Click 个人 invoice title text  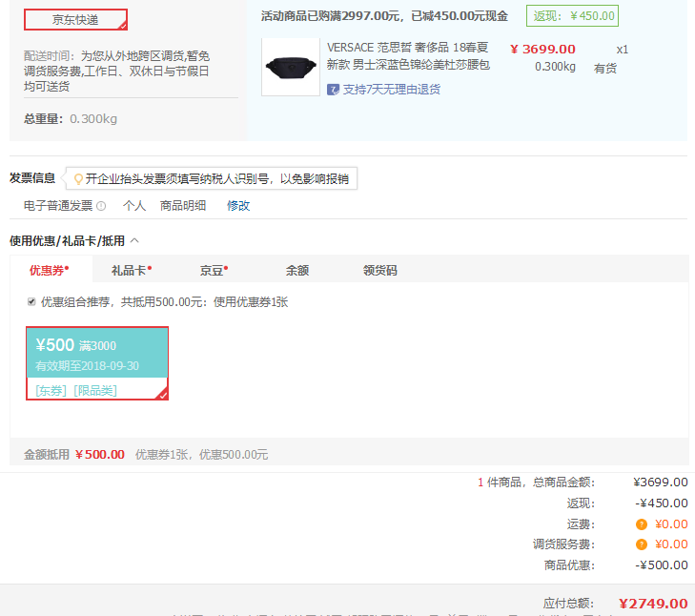134,206
